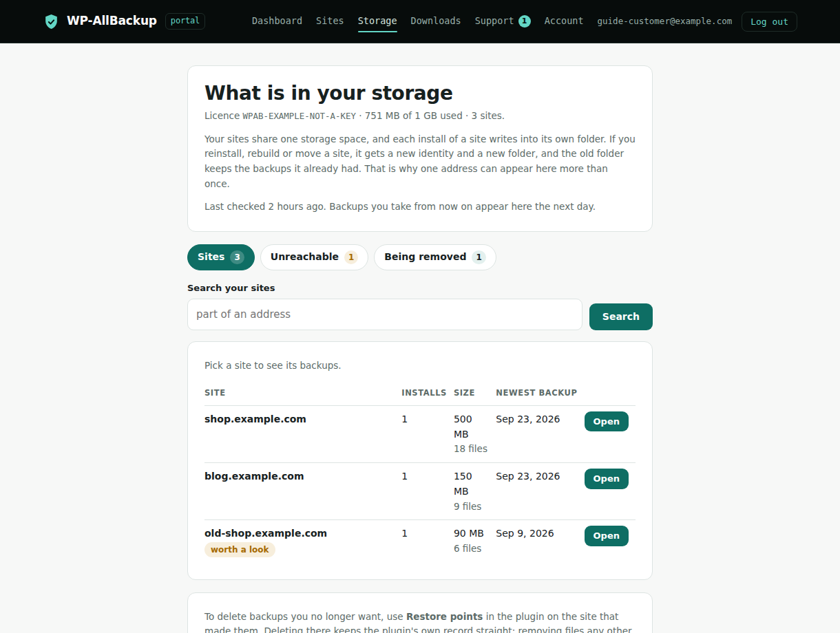Open old-shop.example.com backups with Open button
The width and height of the screenshot is (840, 633).
tap(607, 536)
